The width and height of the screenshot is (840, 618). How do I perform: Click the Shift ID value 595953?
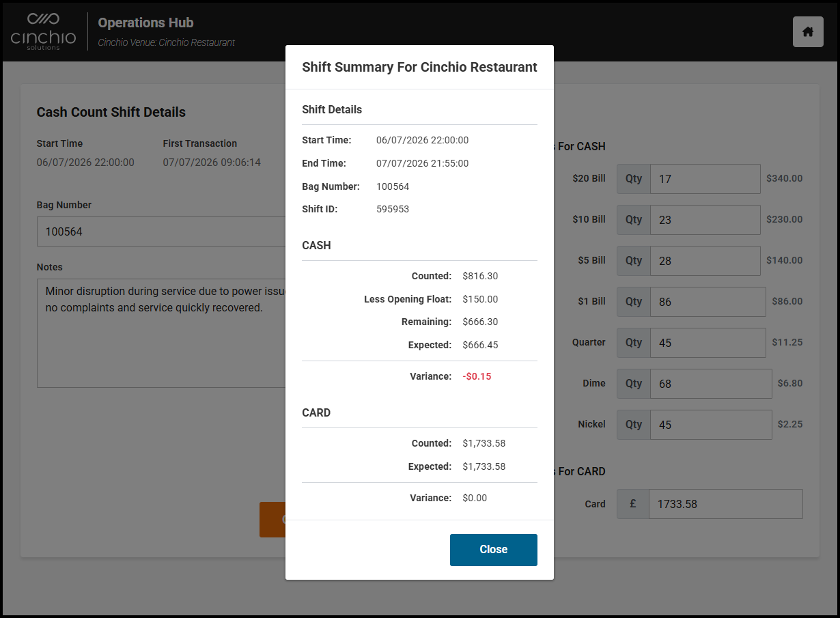point(393,209)
